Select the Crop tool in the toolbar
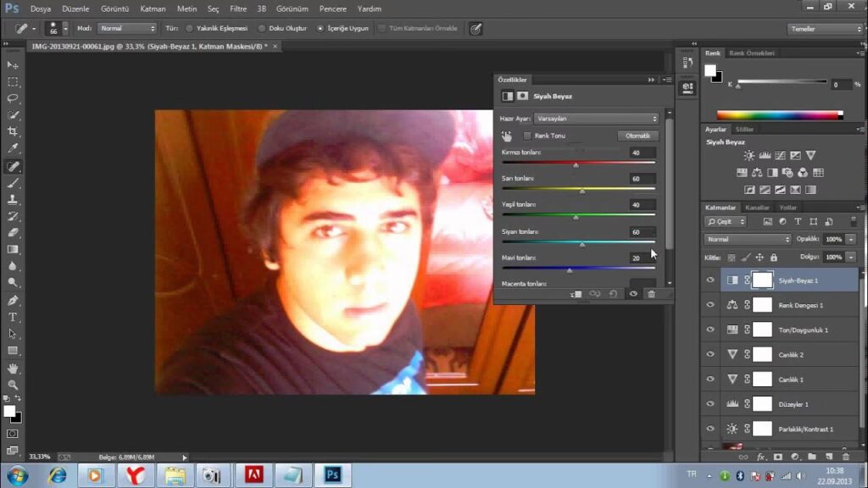This screenshot has height=488, width=868. click(x=13, y=131)
